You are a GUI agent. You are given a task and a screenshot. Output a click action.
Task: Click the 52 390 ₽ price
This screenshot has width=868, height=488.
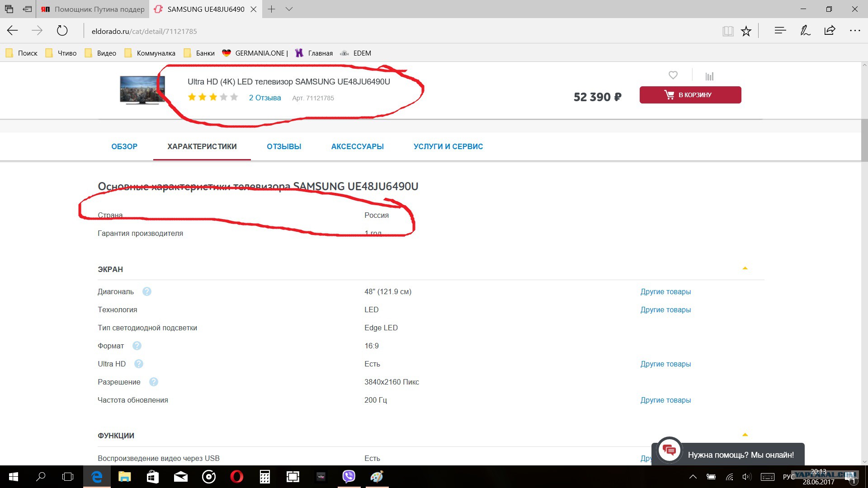(x=597, y=97)
